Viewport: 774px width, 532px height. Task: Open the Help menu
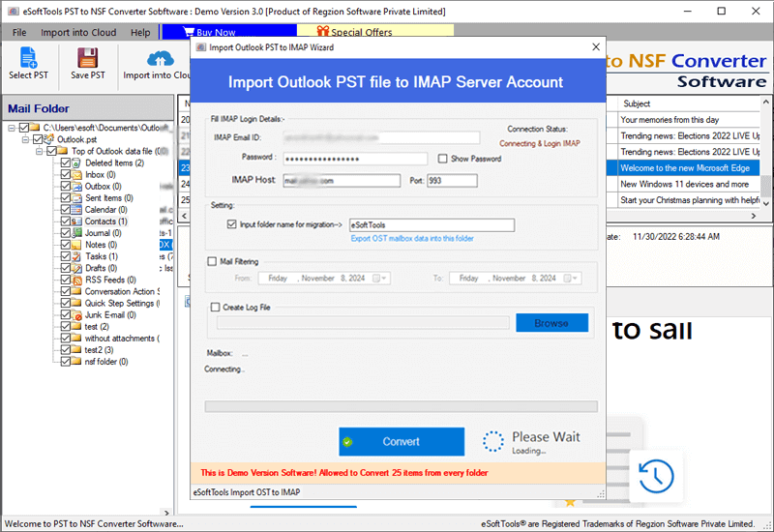click(140, 33)
